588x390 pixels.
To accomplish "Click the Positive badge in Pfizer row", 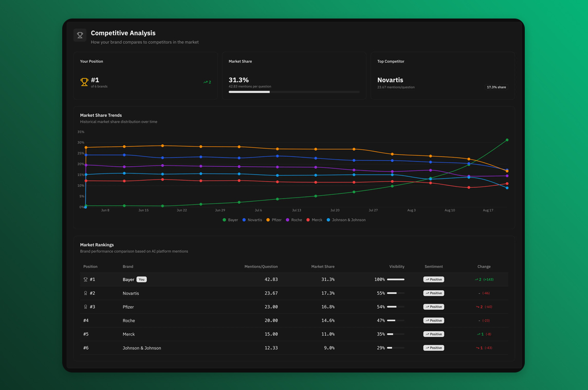I will (x=433, y=307).
